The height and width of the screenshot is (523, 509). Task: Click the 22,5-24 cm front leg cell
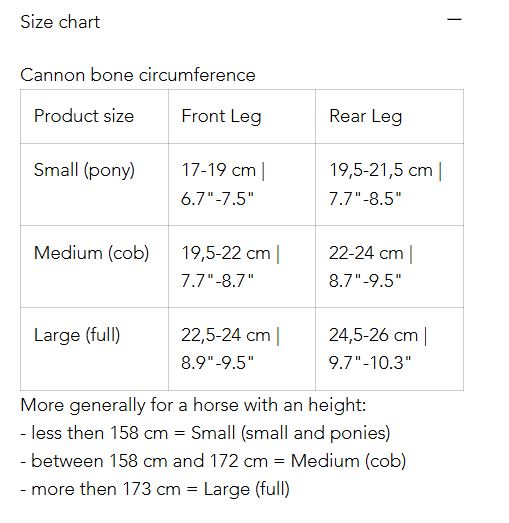point(242,349)
